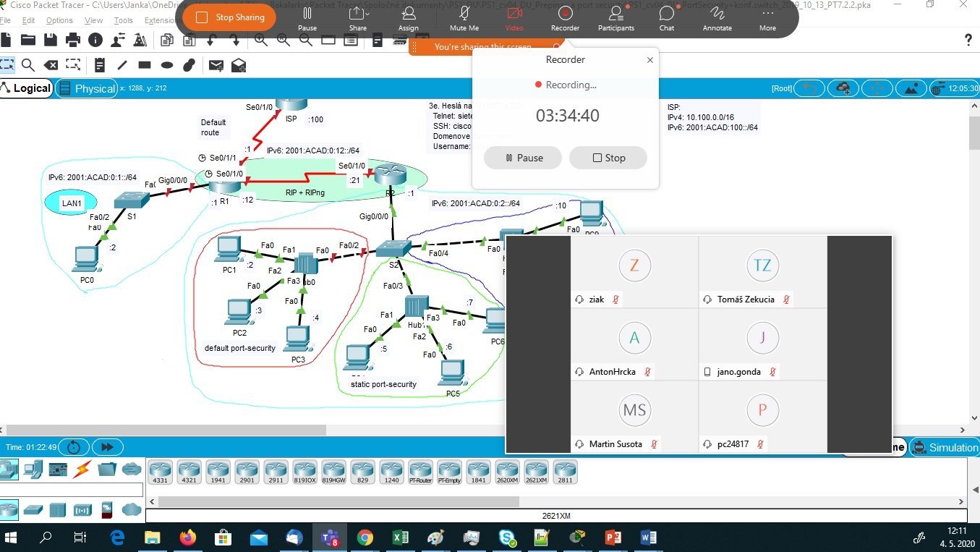Set Tiled Background mountain icon
The image size is (980, 552).
coord(911,88)
